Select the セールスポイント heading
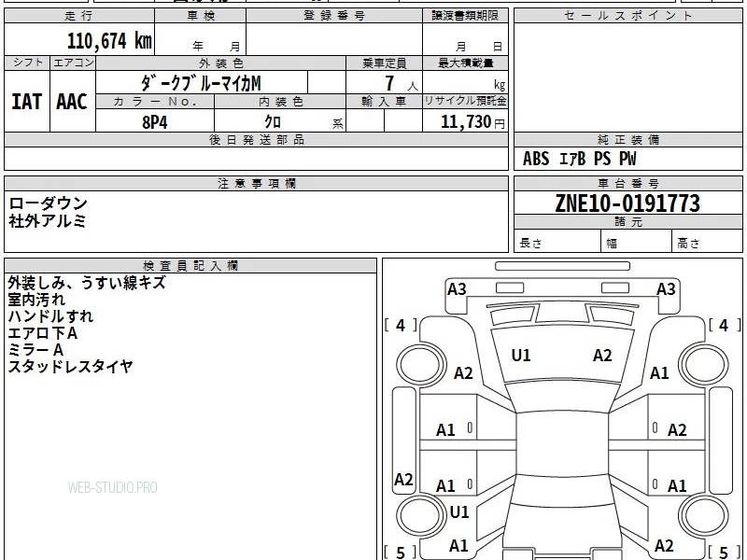Viewport: 747px width, 560px height. click(x=627, y=16)
